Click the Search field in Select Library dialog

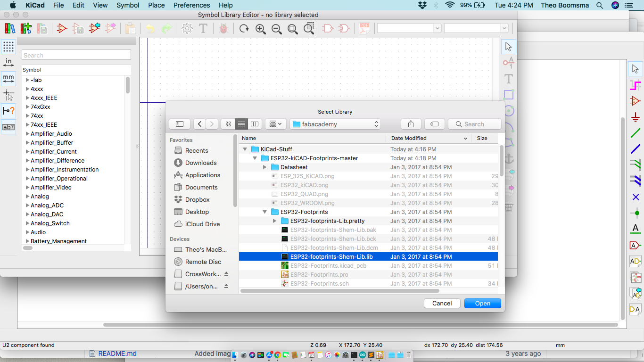click(x=475, y=124)
